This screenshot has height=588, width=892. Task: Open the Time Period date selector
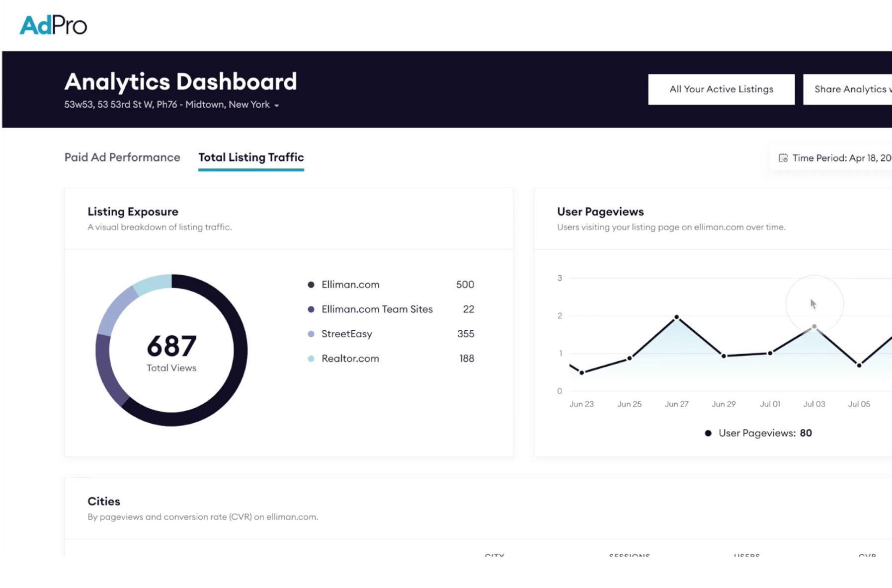click(835, 158)
